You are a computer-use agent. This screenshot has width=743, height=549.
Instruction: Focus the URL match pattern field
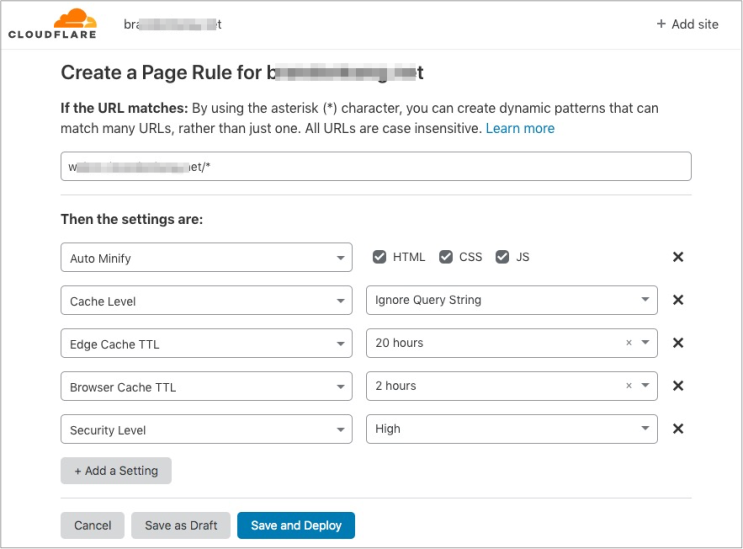[x=376, y=166]
